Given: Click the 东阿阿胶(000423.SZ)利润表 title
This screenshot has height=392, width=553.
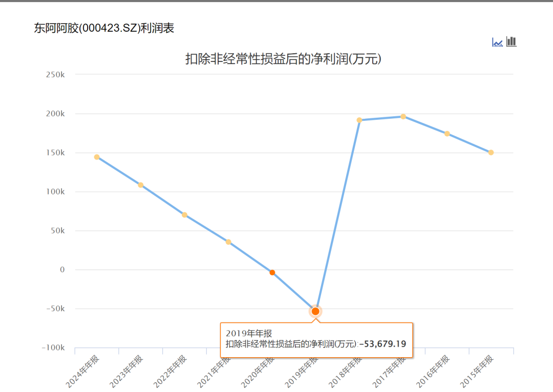Looking at the screenshot, I should pyautogui.click(x=102, y=29).
